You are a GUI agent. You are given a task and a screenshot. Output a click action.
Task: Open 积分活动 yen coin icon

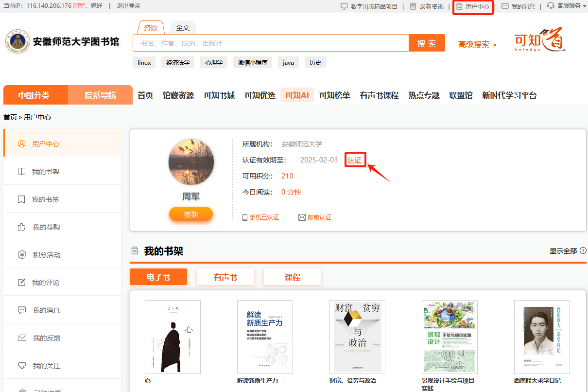pos(21,255)
